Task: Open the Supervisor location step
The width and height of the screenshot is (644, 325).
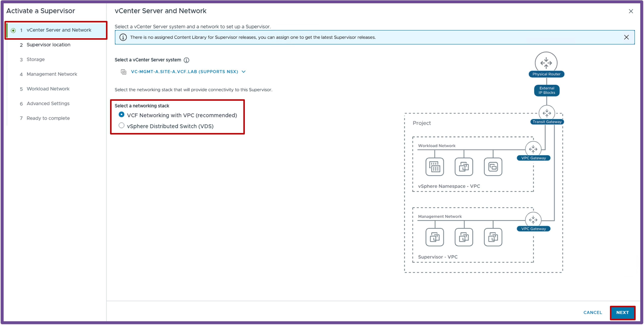Action: [x=49, y=45]
